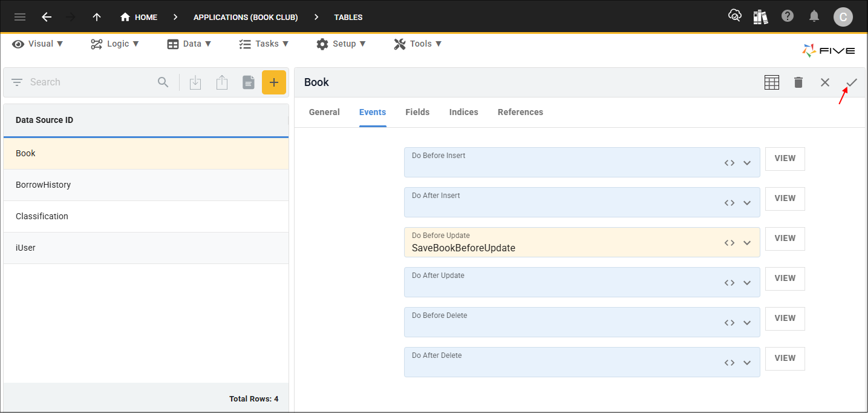Open the Applications (Book Club) breadcrumb
The image size is (868, 413).
[246, 17]
